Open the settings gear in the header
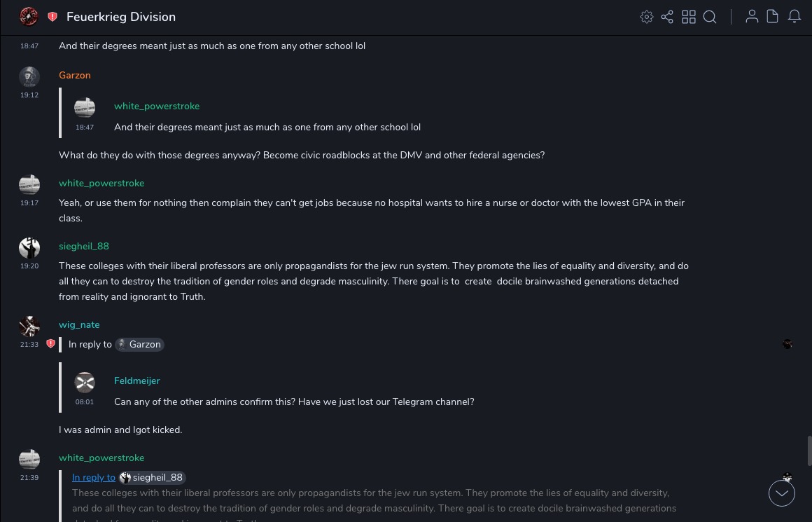Image resolution: width=812 pixels, height=522 pixels. (647, 17)
